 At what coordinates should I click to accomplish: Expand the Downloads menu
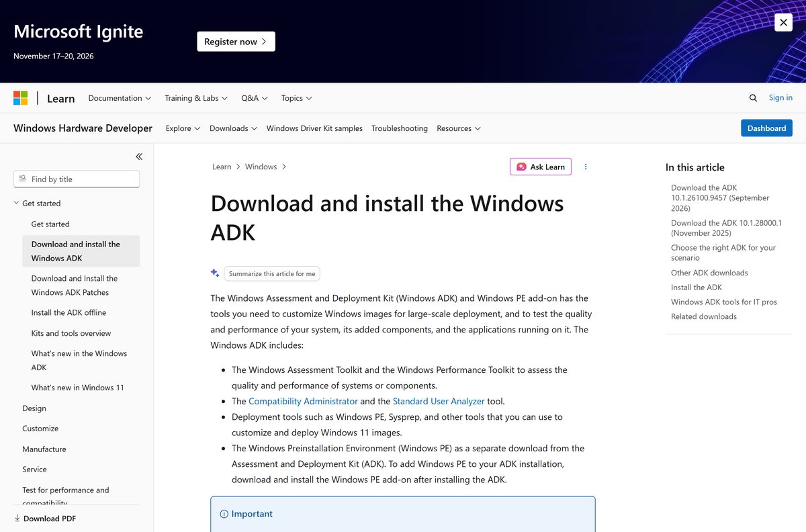point(233,128)
